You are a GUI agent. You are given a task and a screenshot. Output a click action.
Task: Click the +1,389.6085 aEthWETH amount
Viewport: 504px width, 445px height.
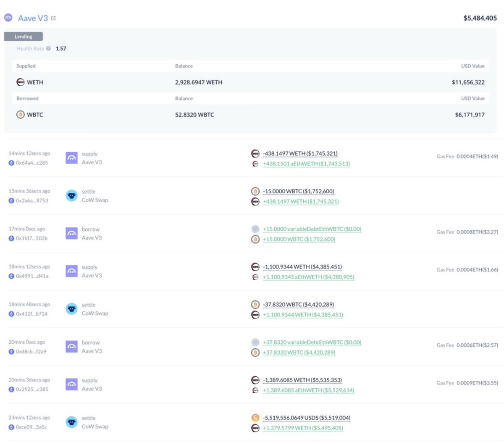click(308, 390)
